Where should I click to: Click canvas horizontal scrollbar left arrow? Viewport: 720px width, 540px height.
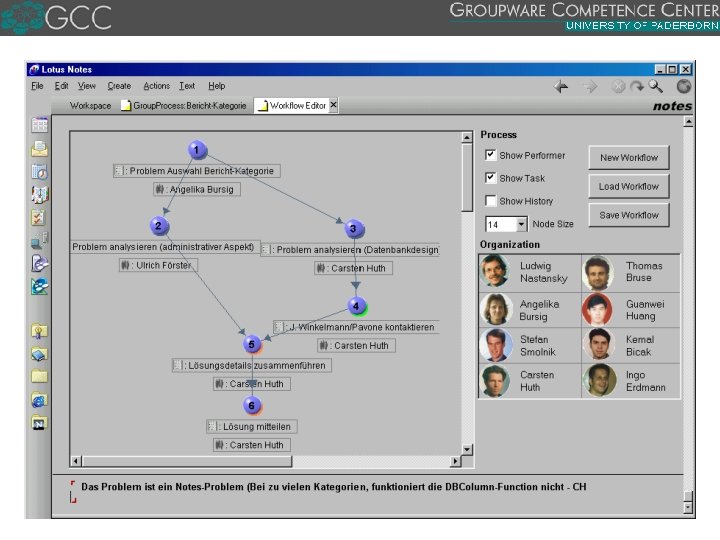pos(76,461)
